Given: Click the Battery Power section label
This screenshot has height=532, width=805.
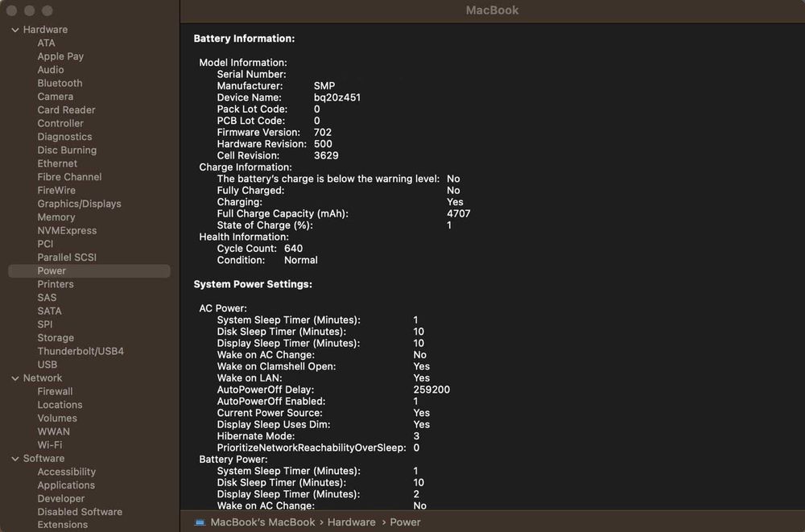Looking at the screenshot, I should pos(233,460).
